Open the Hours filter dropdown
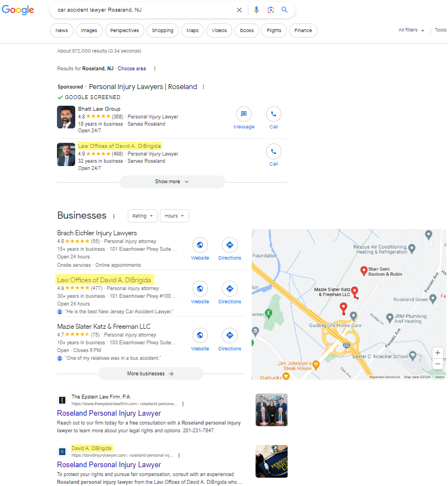448x486 pixels. pyautogui.click(x=174, y=216)
